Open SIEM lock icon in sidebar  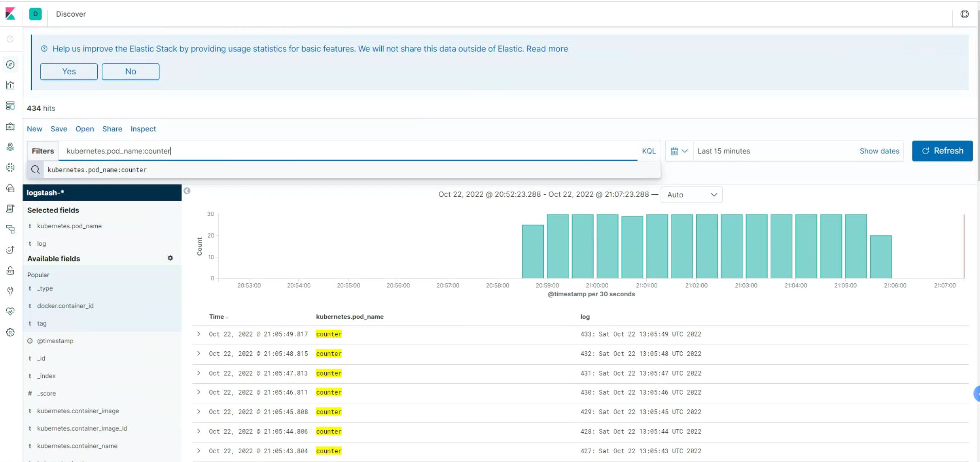tap(10, 271)
